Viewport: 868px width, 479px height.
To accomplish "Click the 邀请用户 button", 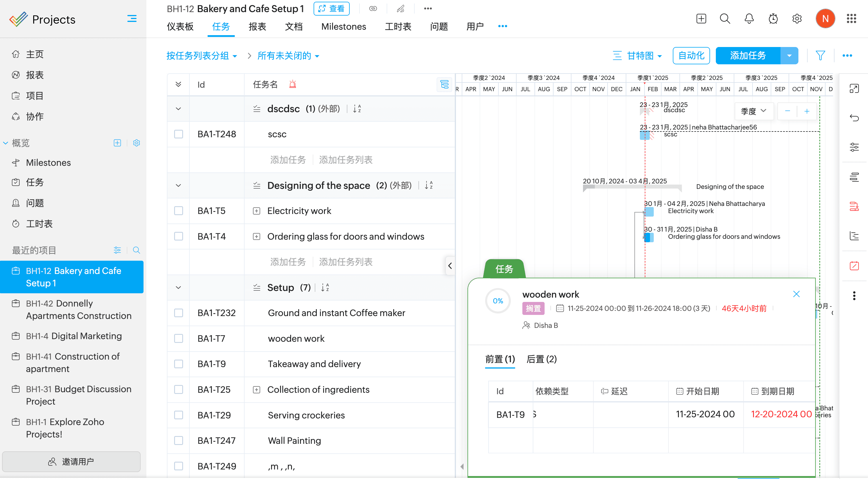I will (x=71, y=461).
